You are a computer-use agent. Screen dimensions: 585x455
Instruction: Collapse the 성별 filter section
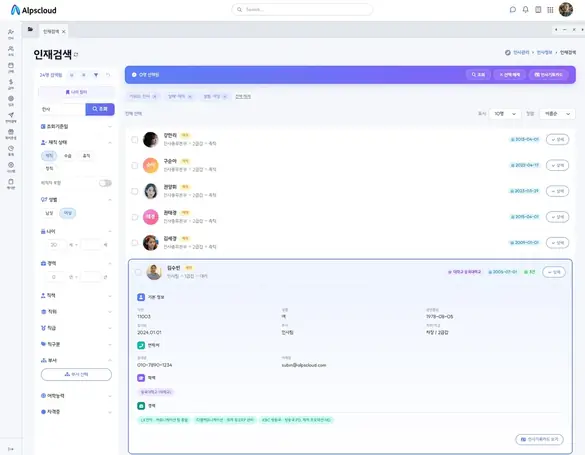76,200
